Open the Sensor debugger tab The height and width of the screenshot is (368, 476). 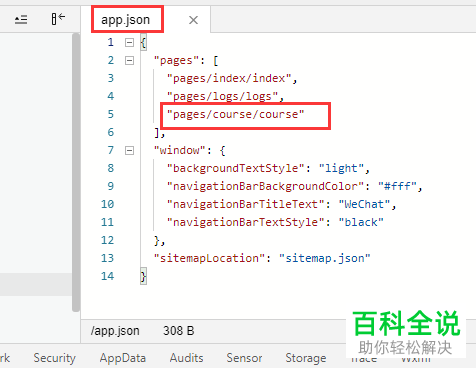244,358
